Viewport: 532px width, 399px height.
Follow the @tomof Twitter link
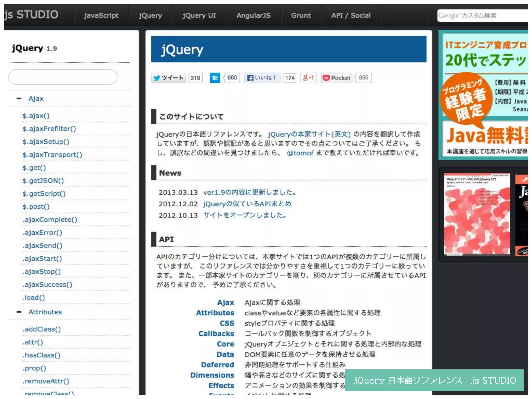point(300,153)
